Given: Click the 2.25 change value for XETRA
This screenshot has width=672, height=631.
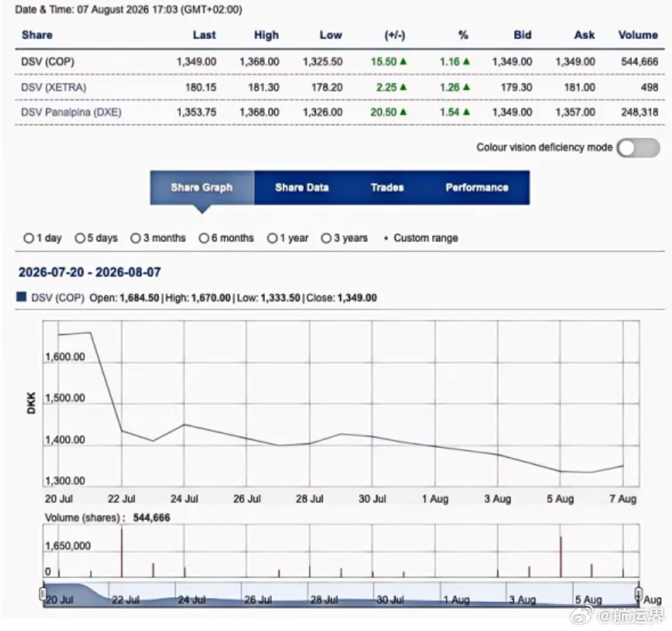Looking at the screenshot, I should coord(386,87).
